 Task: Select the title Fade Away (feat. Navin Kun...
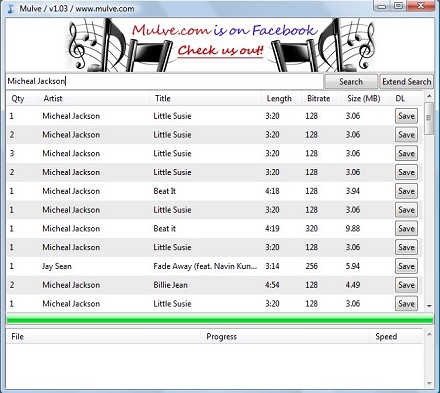tap(205, 266)
